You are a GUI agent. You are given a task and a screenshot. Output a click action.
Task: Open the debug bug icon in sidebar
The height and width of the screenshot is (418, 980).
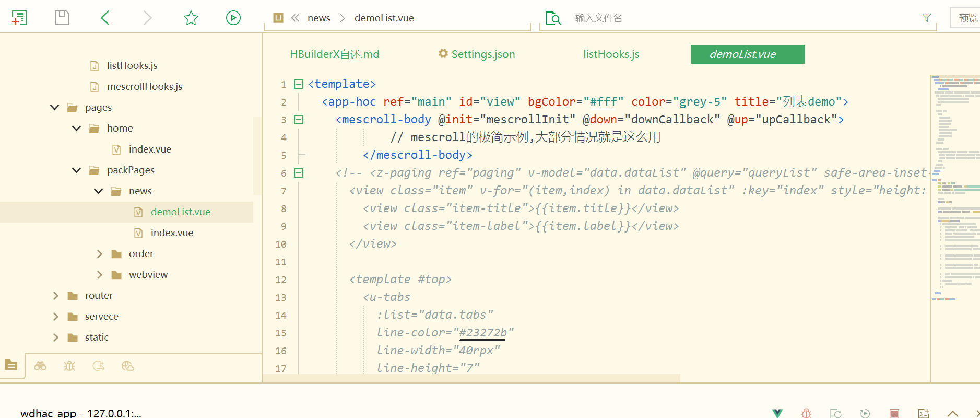[69, 366]
